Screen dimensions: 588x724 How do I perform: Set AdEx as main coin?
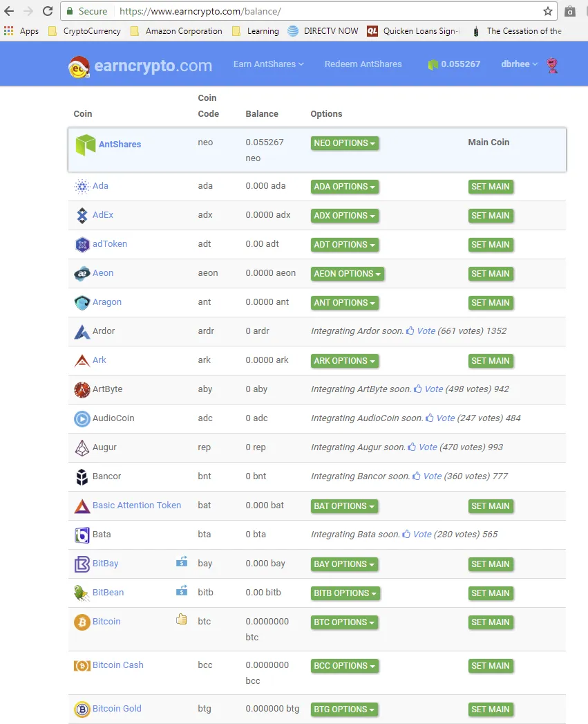click(x=490, y=216)
